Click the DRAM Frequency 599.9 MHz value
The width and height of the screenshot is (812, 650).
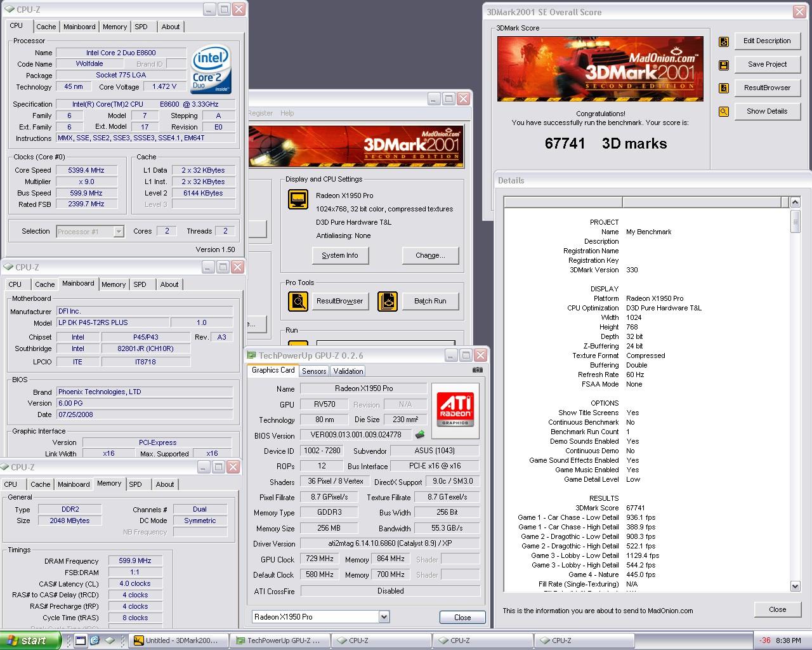(x=135, y=560)
